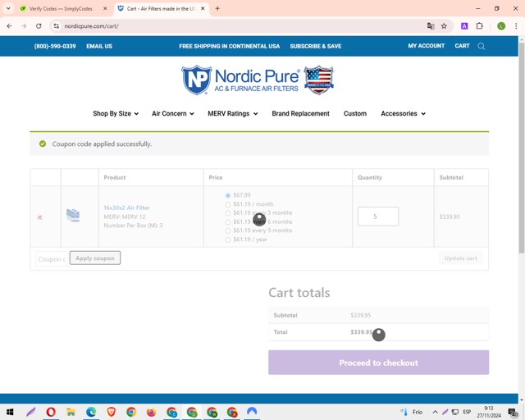Go to MY ACCOUNT in header
525x420 pixels.
(x=426, y=46)
